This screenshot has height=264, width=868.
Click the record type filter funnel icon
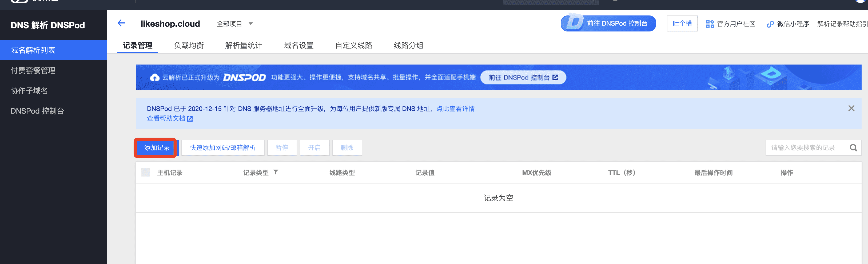click(276, 172)
